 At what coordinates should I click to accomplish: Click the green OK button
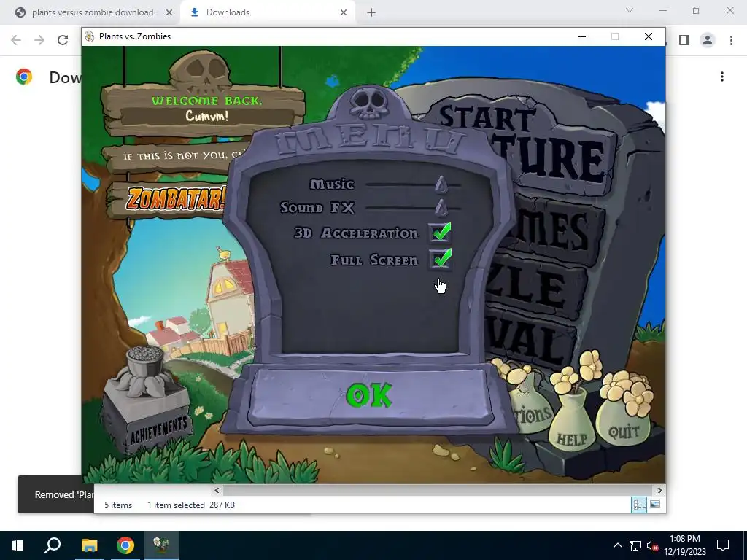pos(369,396)
